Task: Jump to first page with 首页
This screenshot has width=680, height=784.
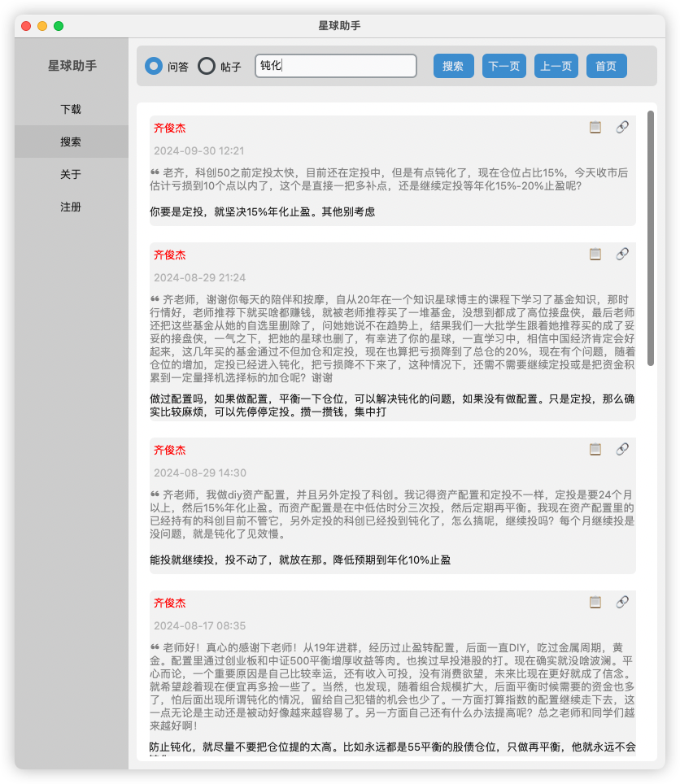Action: (x=606, y=66)
